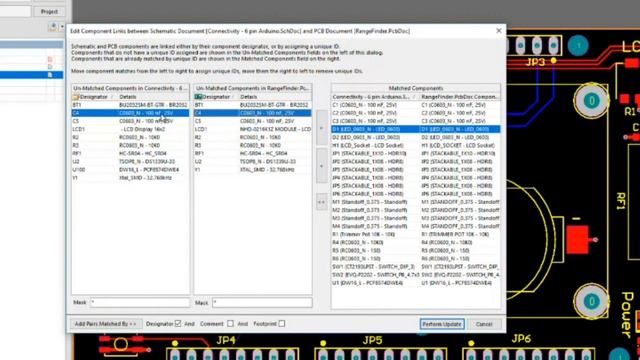Select the D2 LED_0603 matched row
The height and width of the screenshot is (360, 640).
point(416,138)
